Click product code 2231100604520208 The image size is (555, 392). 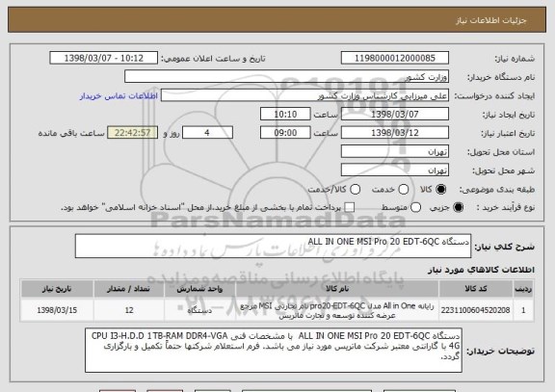click(475, 310)
